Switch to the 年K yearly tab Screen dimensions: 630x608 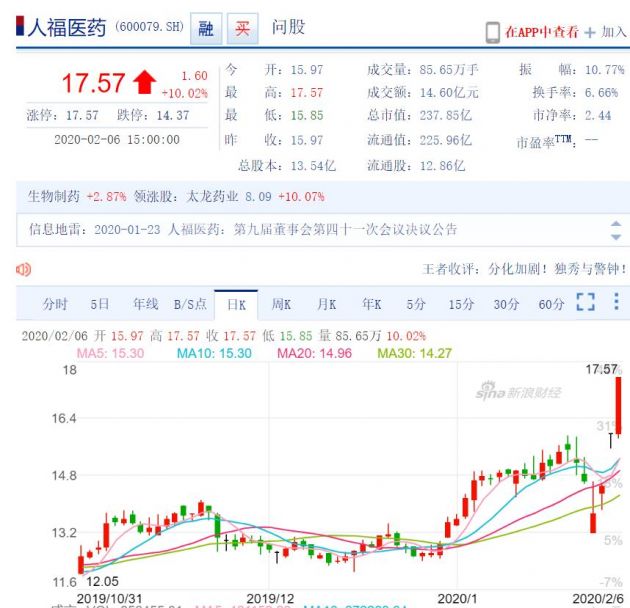click(x=372, y=304)
